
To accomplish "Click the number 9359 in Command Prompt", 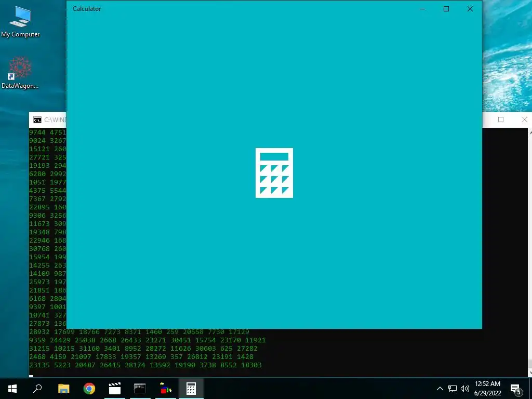I will 37,340.
